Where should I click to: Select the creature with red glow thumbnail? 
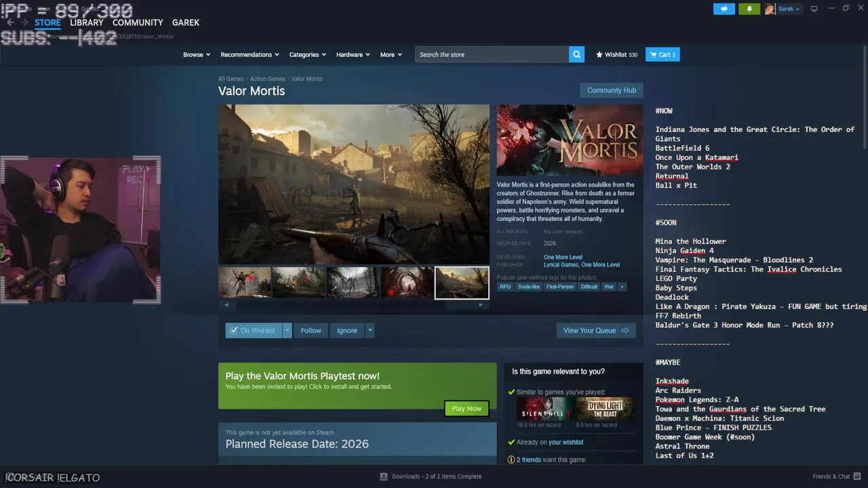245,283
